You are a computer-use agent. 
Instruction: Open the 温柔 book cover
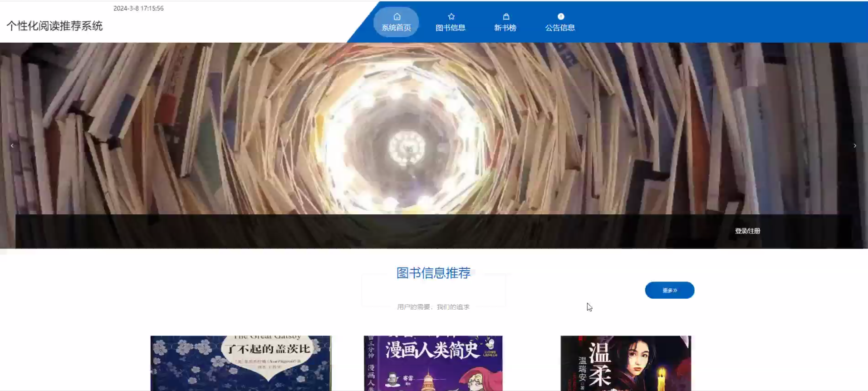tap(626, 363)
